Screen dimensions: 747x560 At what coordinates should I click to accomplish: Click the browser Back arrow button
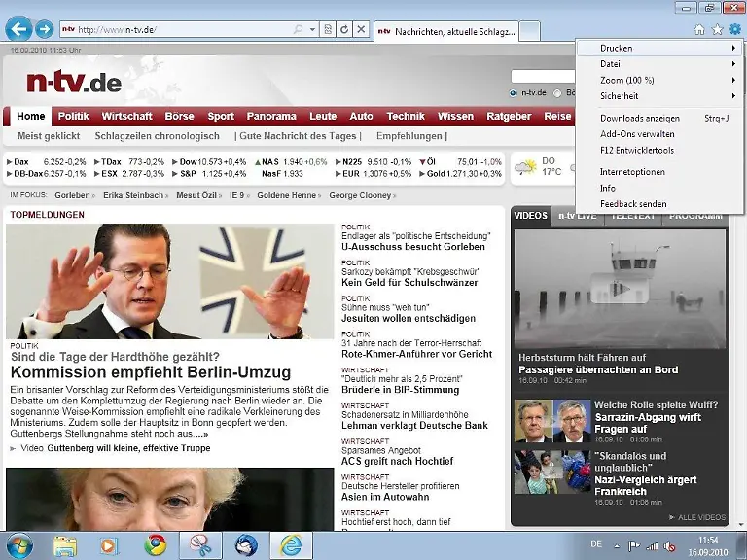(18, 30)
